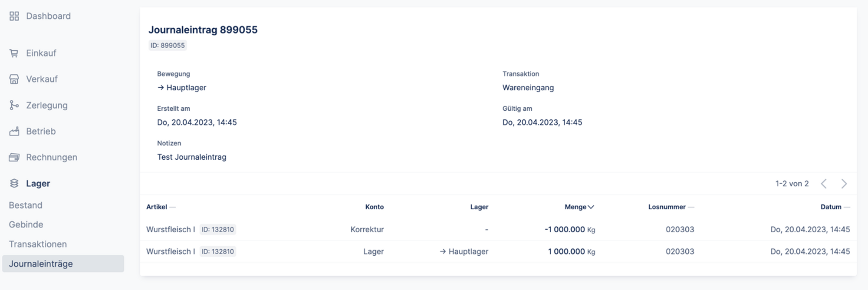The width and height of the screenshot is (868, 290).
Task: Click the ID: 899055 badge
Action: coord(168,45)
